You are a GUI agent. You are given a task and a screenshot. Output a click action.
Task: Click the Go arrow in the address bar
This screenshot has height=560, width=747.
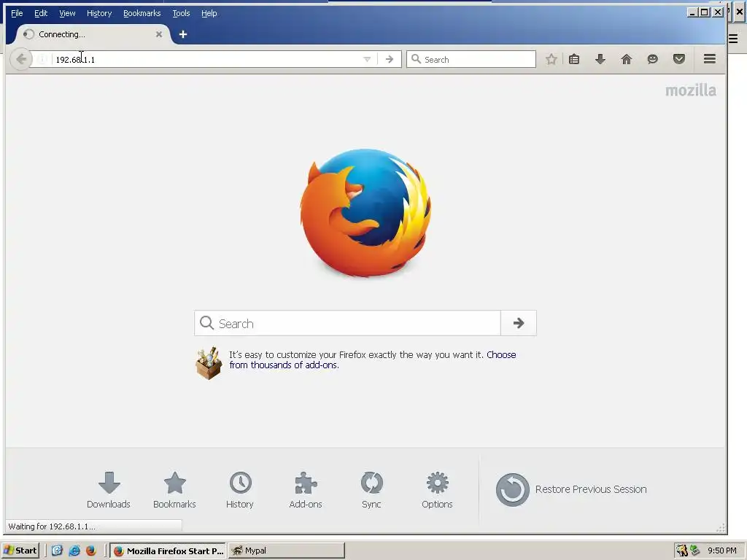point(390,59)
